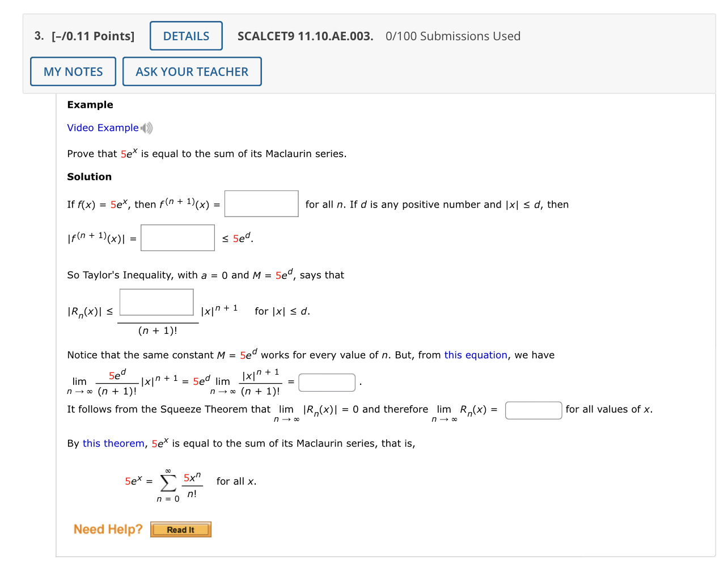This screenshot has height=564, width=728.
Task: Open the 'this theorem' reference link
Action: (x=113, y=443)
